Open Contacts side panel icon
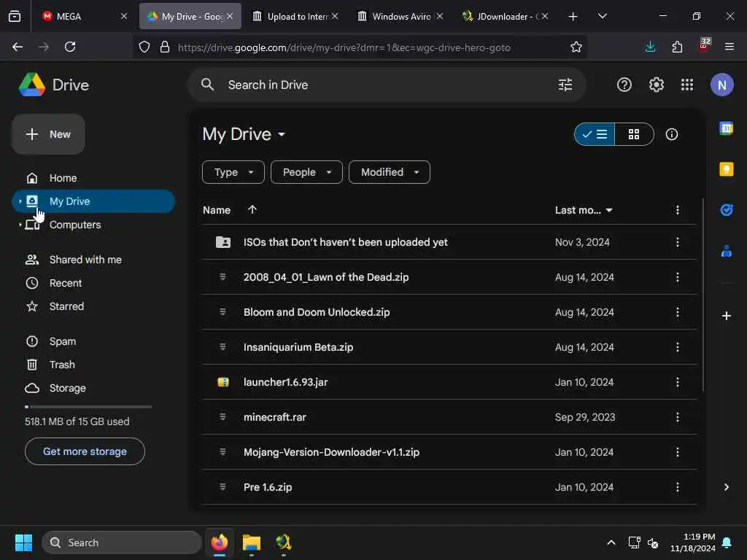 [x=726, y=251]
